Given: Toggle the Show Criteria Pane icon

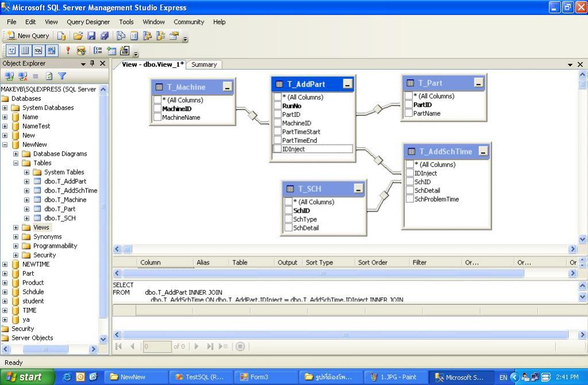Looking at the screenshot, I should 25,51.
